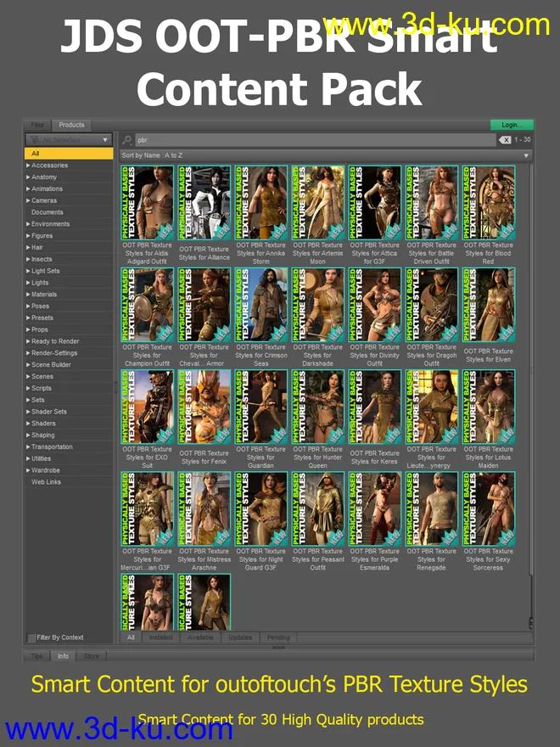Screen dimensions: 560x747
Task: Select Mistress Arachne product thumbnail
Action: (x=204, y=508)
